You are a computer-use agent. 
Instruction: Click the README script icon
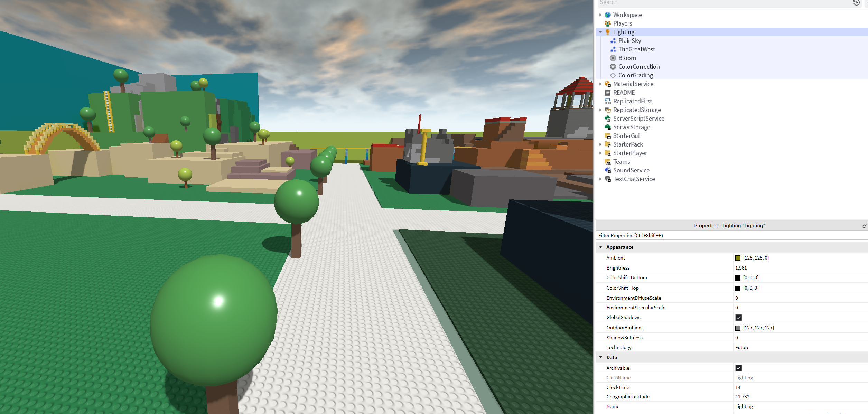click(607, 93)
